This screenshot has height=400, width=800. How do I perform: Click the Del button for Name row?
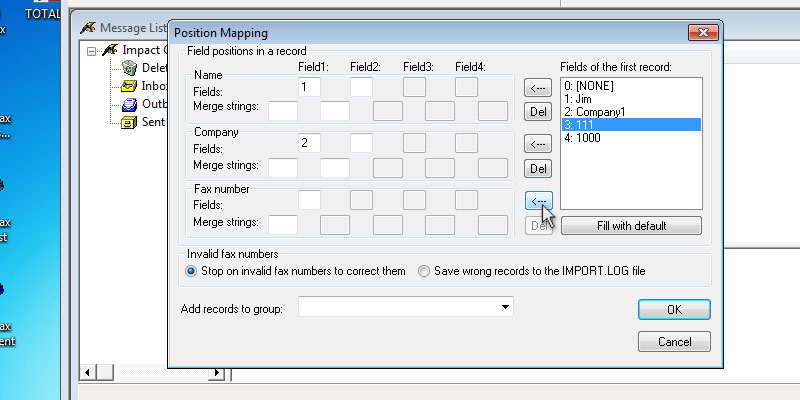click(538, 112)
